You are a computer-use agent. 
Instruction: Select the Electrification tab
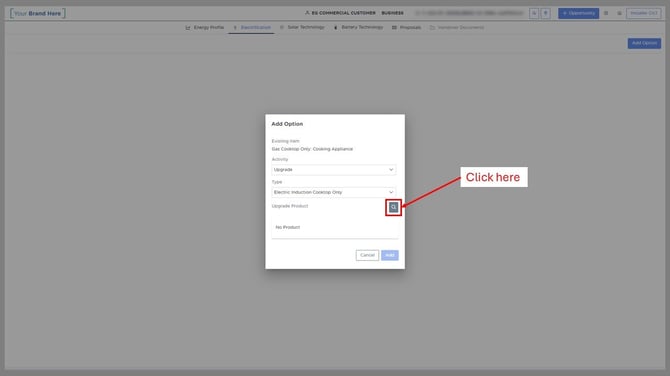[x=251, y=27]
